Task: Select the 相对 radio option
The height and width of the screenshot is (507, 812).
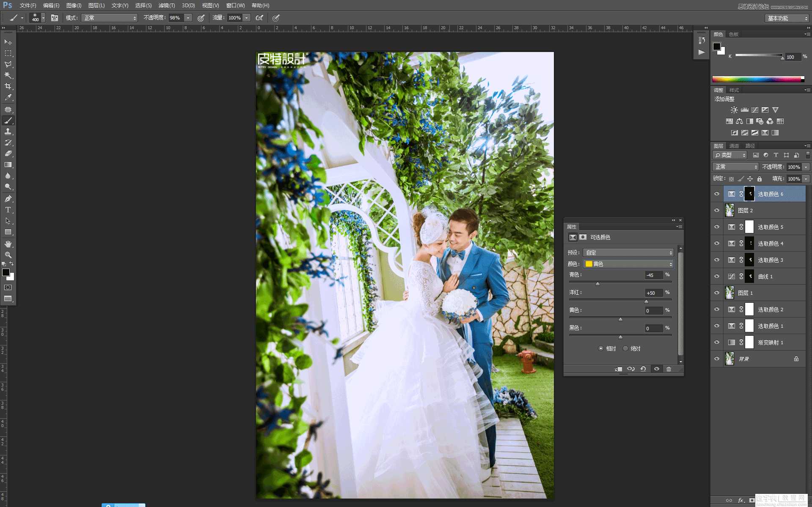Action: 601,348
